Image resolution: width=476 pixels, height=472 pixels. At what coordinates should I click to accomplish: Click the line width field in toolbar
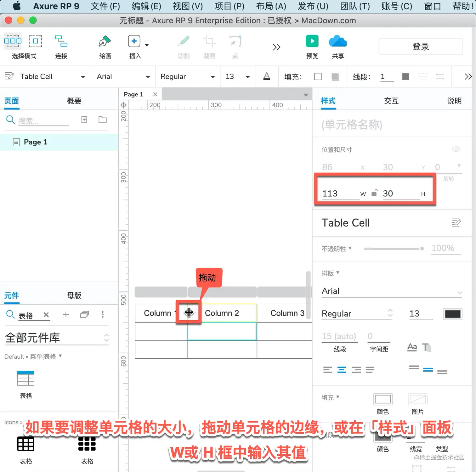[x=387, y=76]
